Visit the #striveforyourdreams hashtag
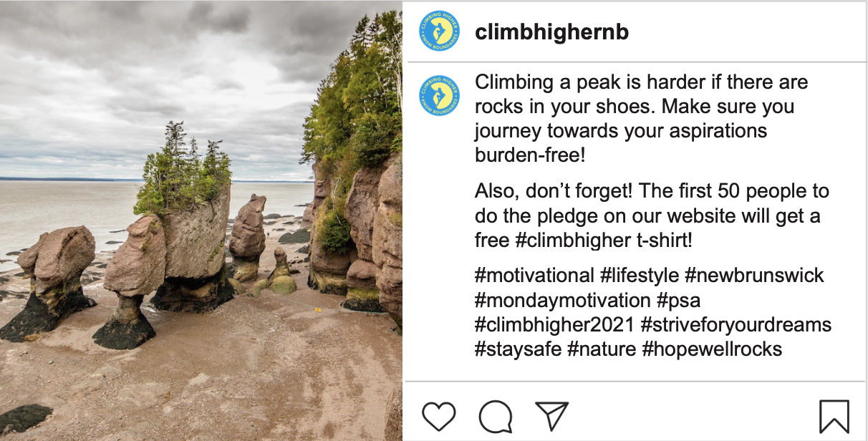 pos(736,325)
